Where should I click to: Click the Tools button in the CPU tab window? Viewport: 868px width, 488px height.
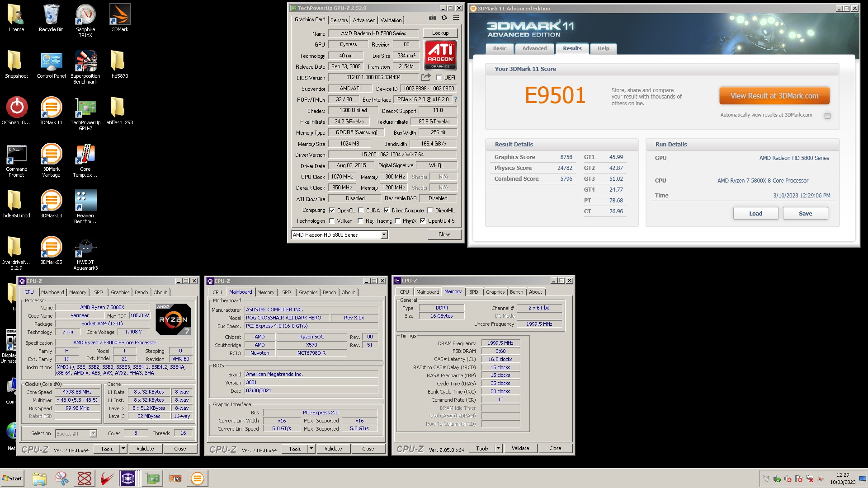pos(107,449)
